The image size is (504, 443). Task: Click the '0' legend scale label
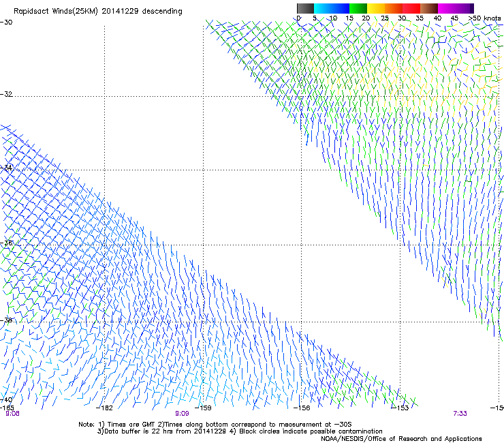pos(299,18)
